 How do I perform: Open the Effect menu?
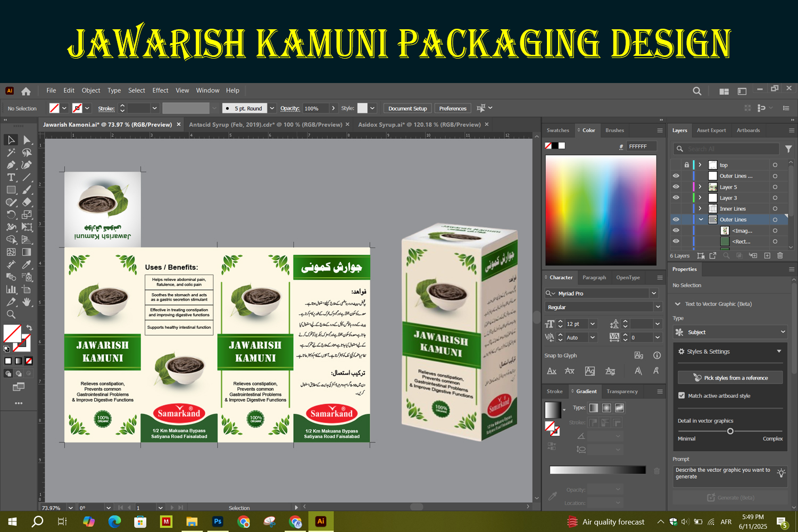pos(160,90)
